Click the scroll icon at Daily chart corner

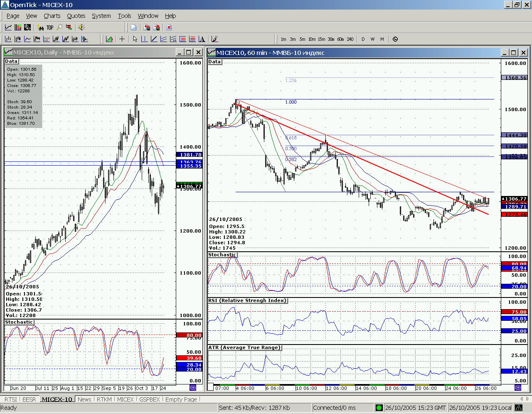pyautogui.click(x=193, y=388)
